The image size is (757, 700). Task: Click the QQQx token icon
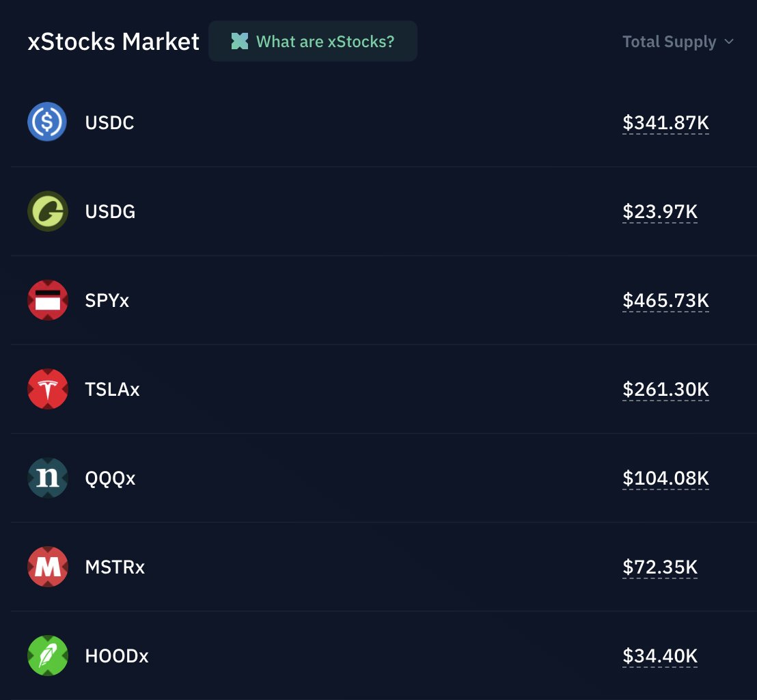point(47,478)
